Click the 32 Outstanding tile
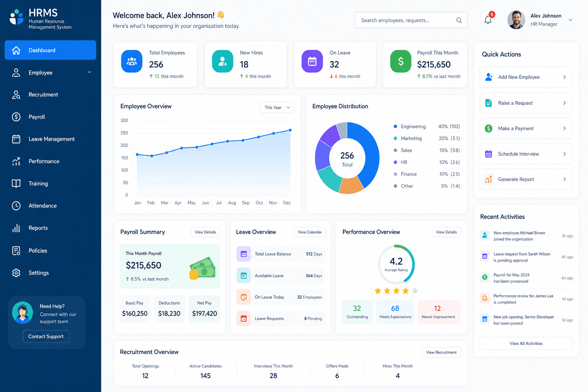This screenshot has width=588, height=392. coord(357,312)
